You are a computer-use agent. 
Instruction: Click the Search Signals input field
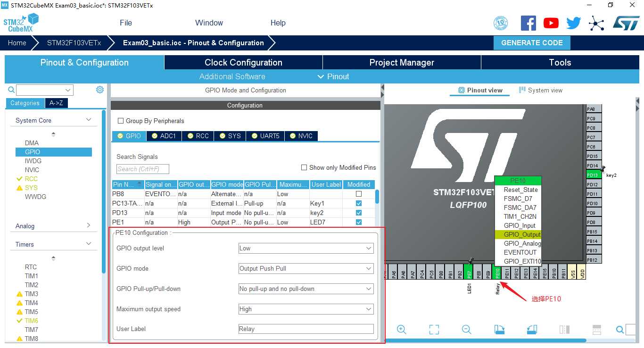click(x=143, y=169)
